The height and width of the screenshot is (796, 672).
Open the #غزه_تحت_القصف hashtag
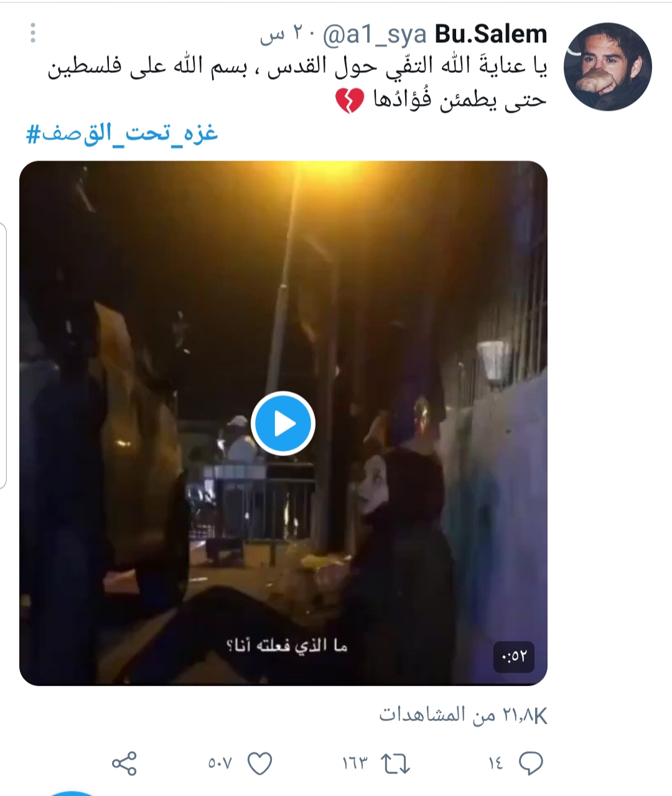[122, 133]
